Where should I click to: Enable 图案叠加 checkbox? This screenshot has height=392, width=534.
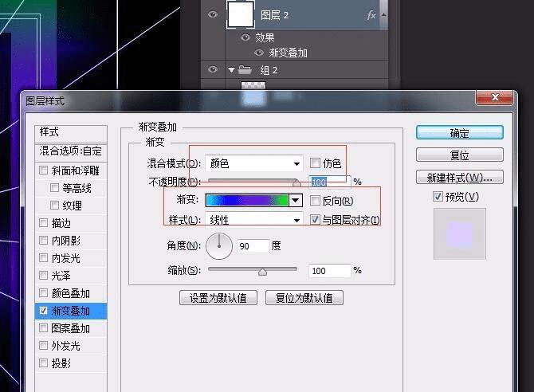pos(43,328)
